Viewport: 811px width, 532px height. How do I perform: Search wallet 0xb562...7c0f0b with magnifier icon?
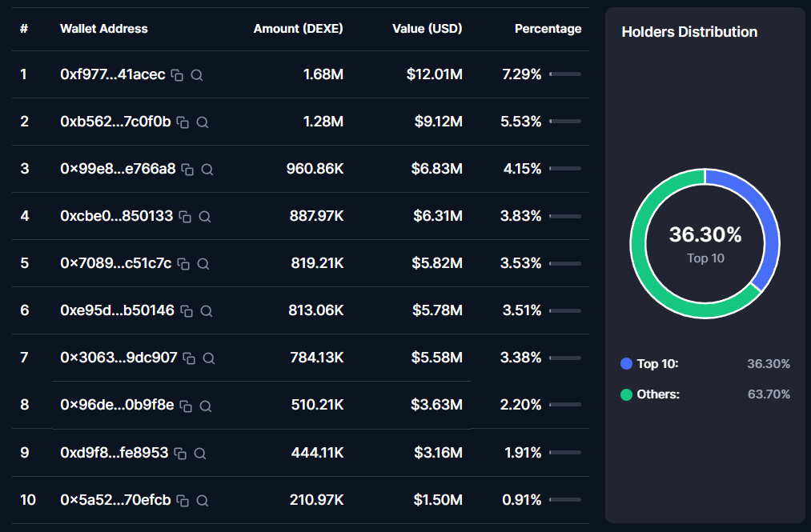[203, 122]
